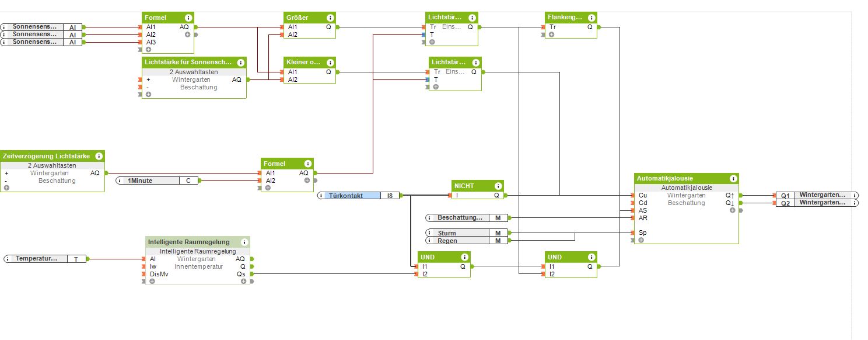The width and height of the screenshot is (868, 340).
Task: Click info icon on Zeitverzögerung Lichtstärke block
Action: (99, 157)
